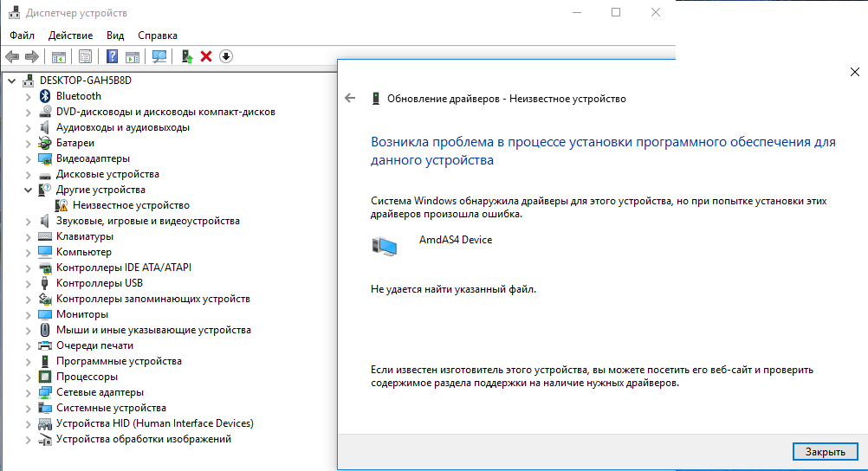Expand the Сетевые адаптеры category
The height and width of the screenshot is (471, 868).
tap(29, 392)
